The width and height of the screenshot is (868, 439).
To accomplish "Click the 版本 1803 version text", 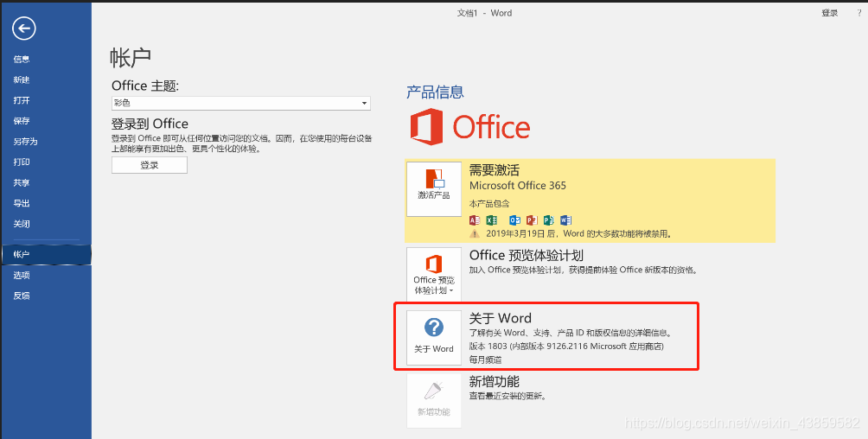I will [566, 347].
